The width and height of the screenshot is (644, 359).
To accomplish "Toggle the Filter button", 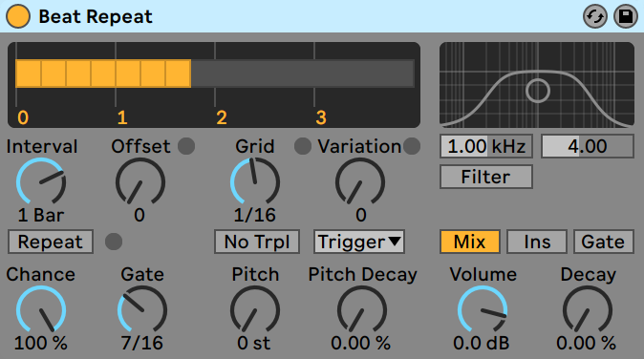I will (486, 177).
